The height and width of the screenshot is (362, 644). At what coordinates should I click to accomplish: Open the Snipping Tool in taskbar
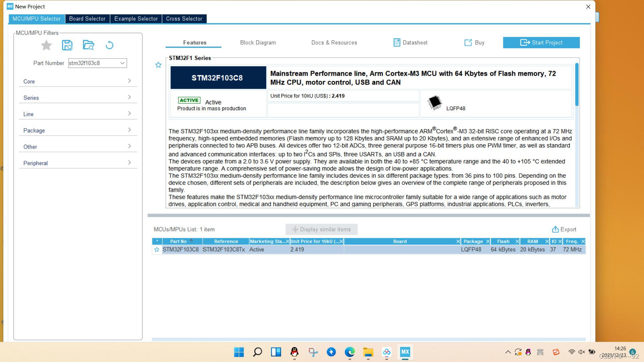[313, 352]
